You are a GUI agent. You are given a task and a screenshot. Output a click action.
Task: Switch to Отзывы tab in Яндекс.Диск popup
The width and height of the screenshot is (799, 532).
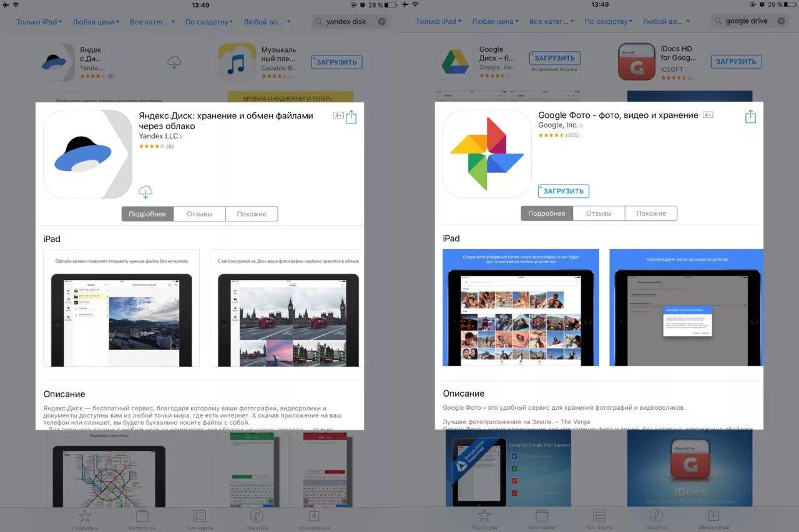(x=199, y=214)
